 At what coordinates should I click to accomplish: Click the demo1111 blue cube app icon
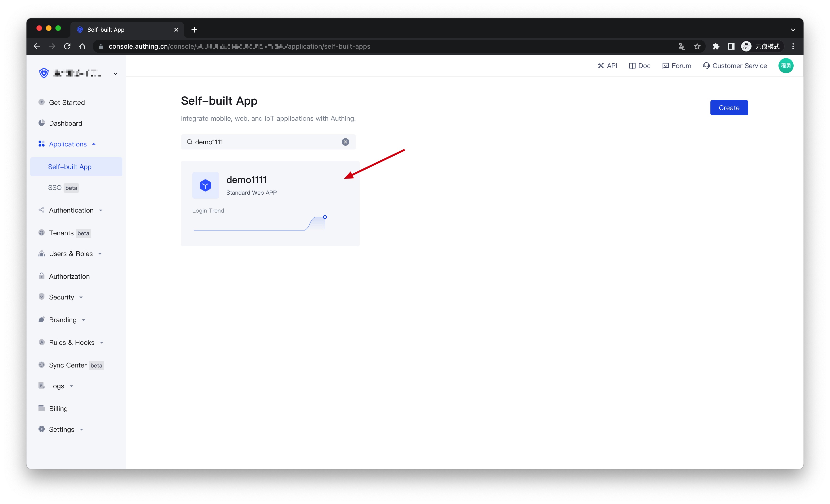tap(205, 185)
